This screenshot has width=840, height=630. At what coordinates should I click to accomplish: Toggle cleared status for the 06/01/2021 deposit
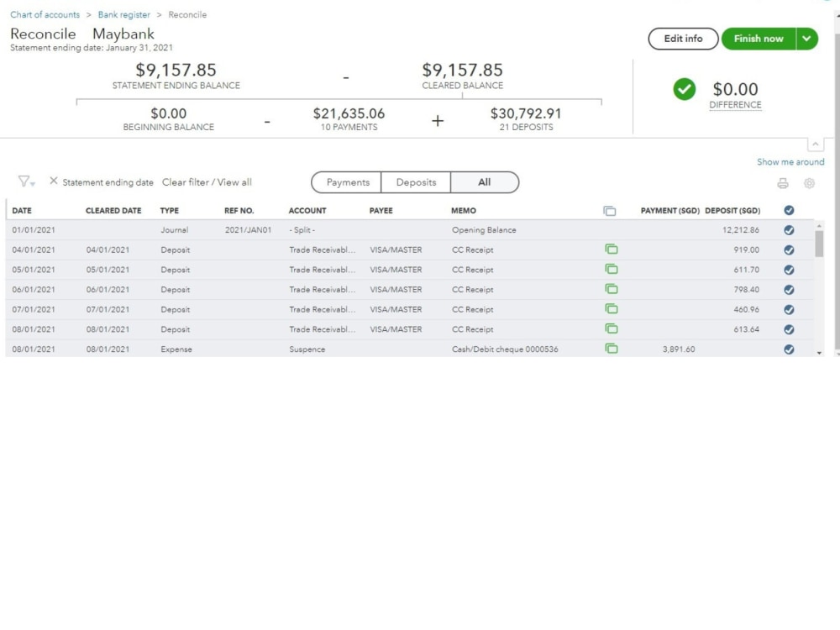tap(788, 289)
